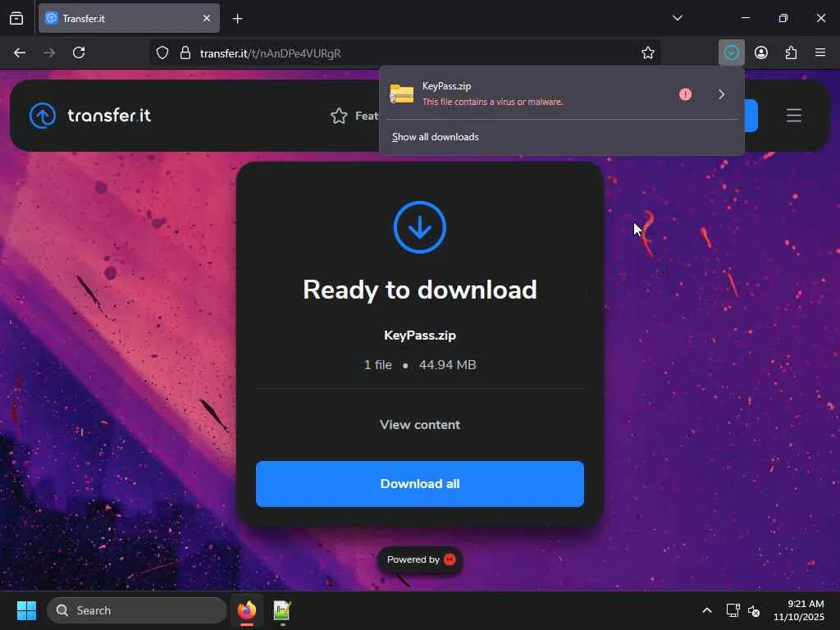The image size is (840, 630).
Task: Toggle the downloads panel toolbar button
Action: (731, 52)
